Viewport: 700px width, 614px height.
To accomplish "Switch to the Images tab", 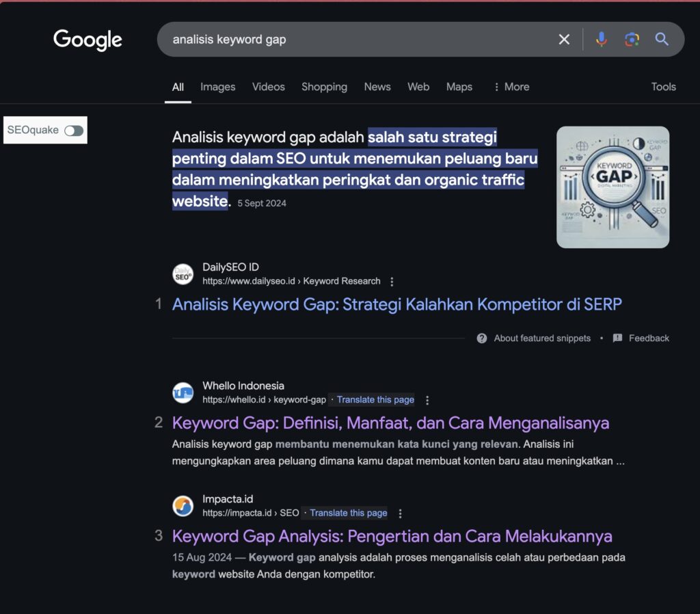I will point(217,87).
